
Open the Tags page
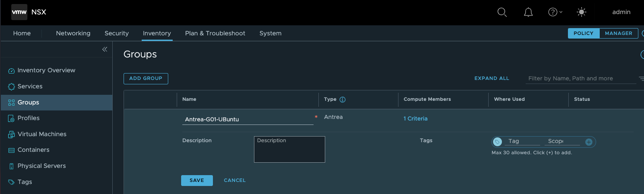click(25, 182)
